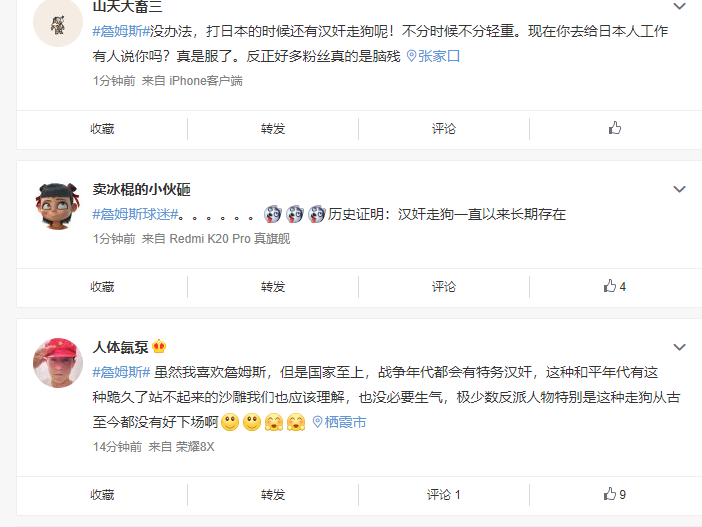Expand options chevron on 人体氮泵's post
The image size is (702, 527).
click(x=680, y=347)
